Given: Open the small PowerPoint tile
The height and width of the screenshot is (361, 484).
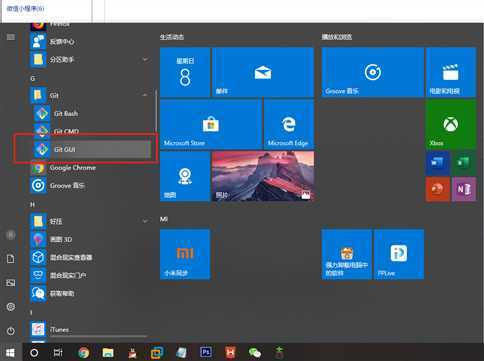Looking at the screenshot, I should click(x=438, y=189).
